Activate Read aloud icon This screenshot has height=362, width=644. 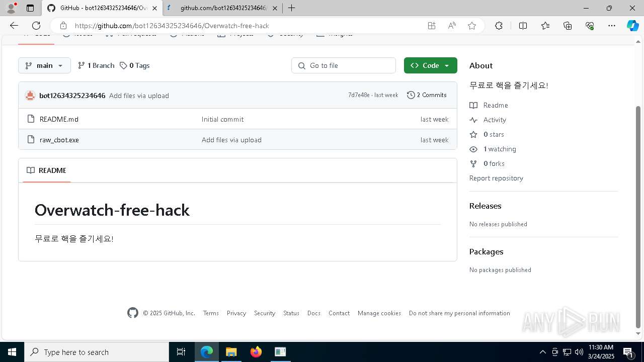452,26
